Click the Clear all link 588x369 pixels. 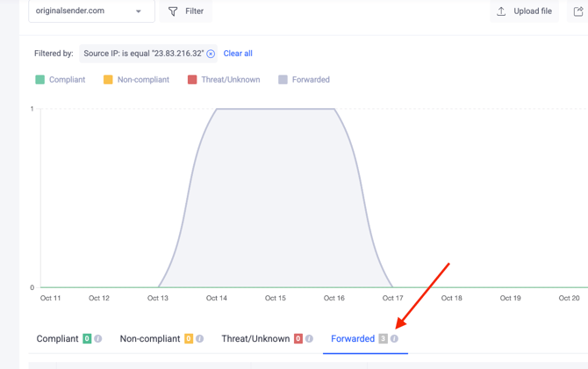tap(238, 54)
